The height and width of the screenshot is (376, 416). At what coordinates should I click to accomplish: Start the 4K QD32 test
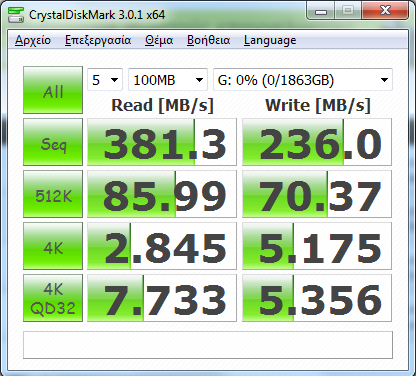click(x=53, y=298)
